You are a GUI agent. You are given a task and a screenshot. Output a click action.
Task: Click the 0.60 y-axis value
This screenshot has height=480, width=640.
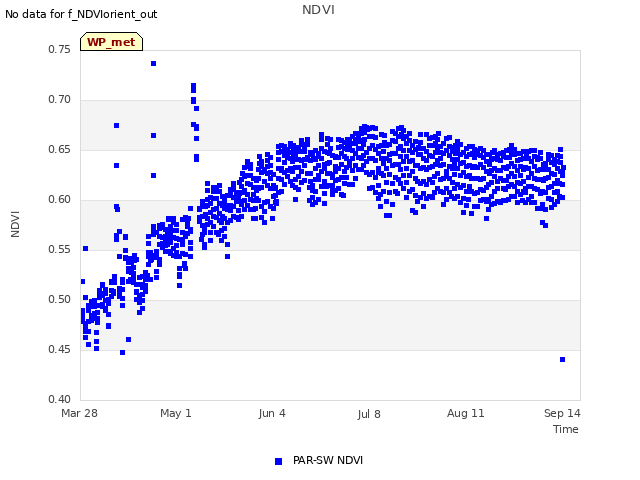tap(59, 200)
